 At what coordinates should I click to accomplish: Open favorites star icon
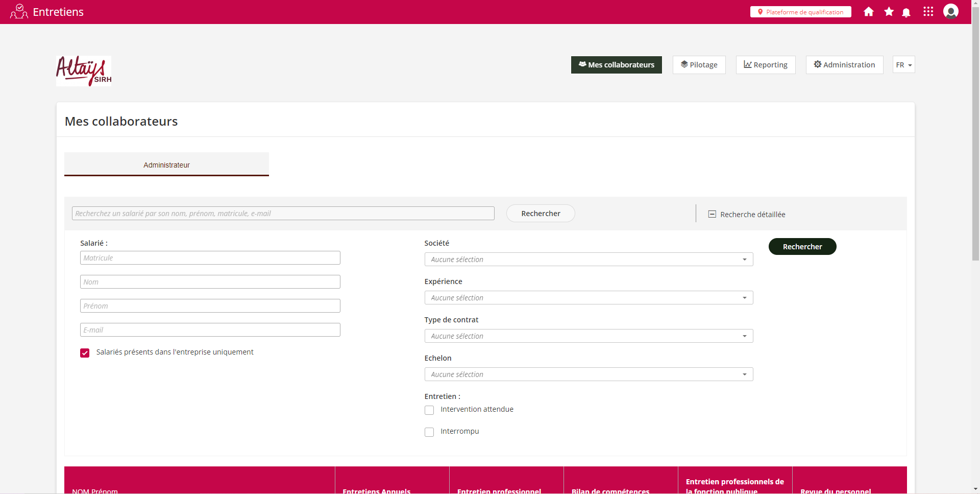(x=889, y=12)
